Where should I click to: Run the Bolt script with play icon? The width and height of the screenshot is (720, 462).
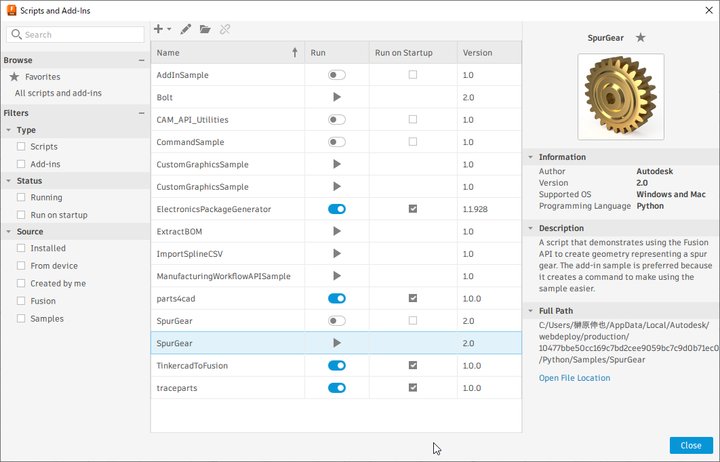tap(337, 97)
